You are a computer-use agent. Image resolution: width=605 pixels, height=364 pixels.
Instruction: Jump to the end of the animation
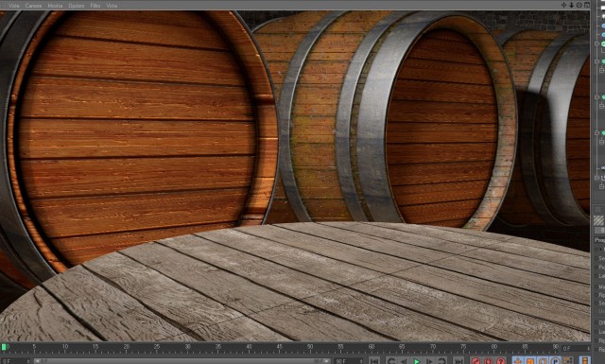pos(458,361)
